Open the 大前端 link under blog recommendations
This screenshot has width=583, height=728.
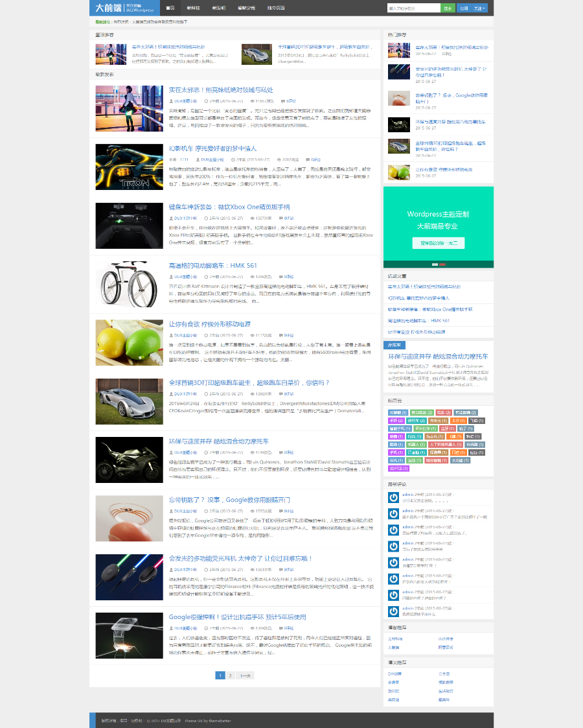(393, 647)
